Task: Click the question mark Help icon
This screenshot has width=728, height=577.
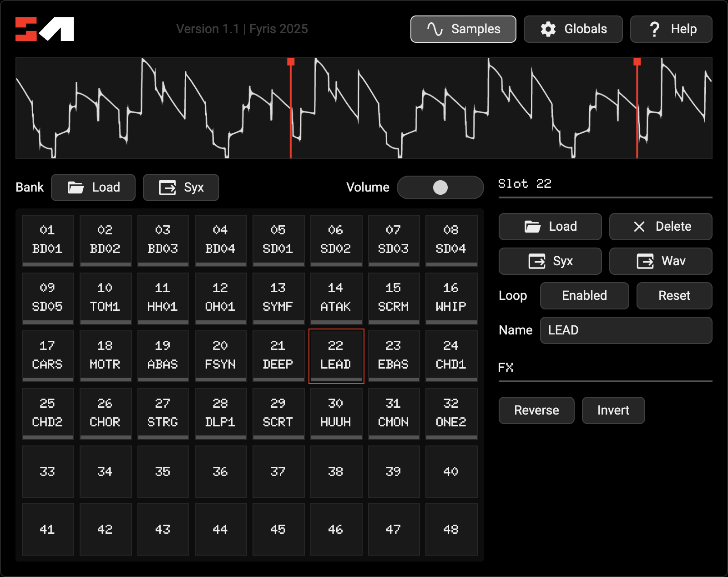Action: coord(654,29)
